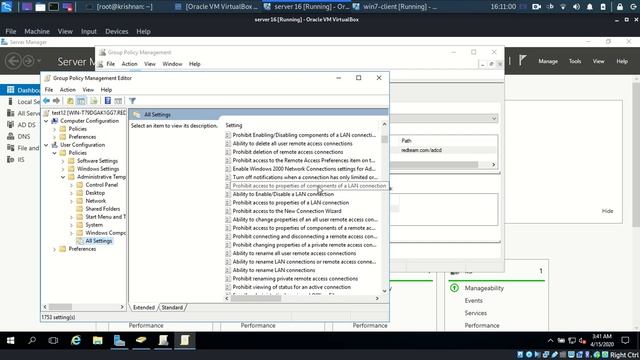The width and height of the screenshot is (640, 360).
Task: Click the Services link in the tile
Action: (476, 313)
